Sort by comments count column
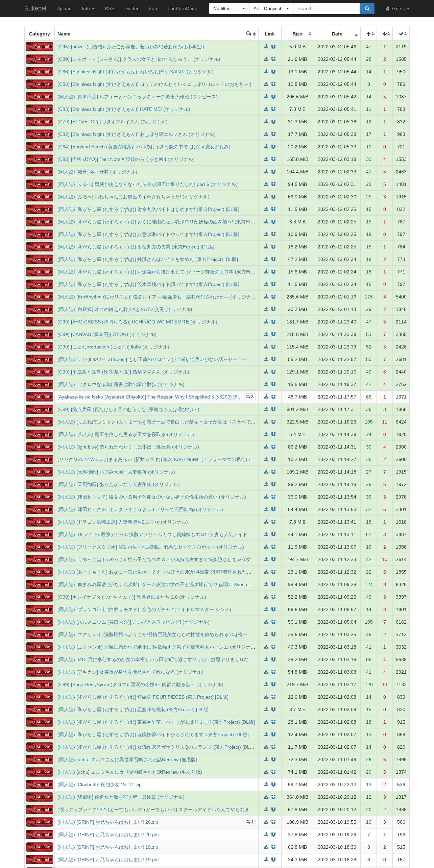 click(x=251, y=34)
